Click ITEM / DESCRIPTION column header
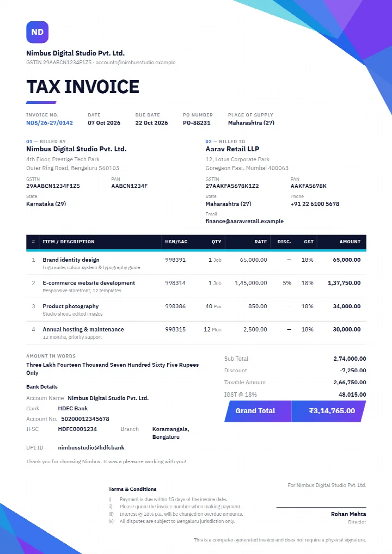 click(69, 242)
